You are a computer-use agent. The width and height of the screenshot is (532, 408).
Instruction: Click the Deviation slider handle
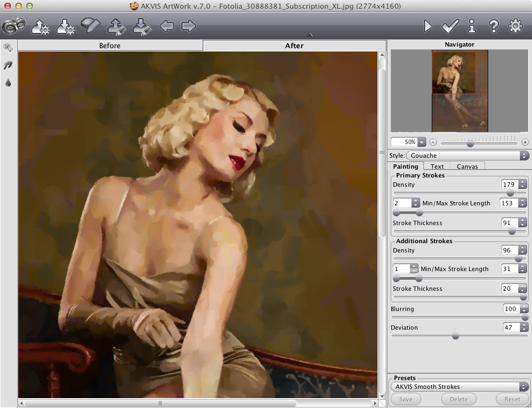coord(455,336)
